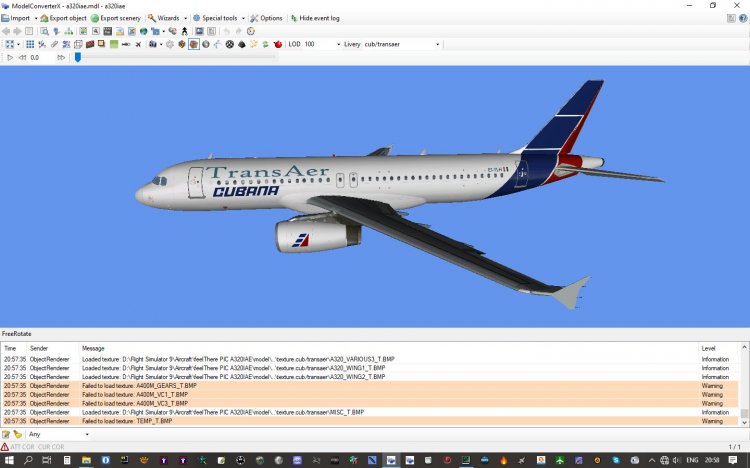This screenshot has height=468, width=750.
Task: Open the Options dialog
Action: pos(266,18)
